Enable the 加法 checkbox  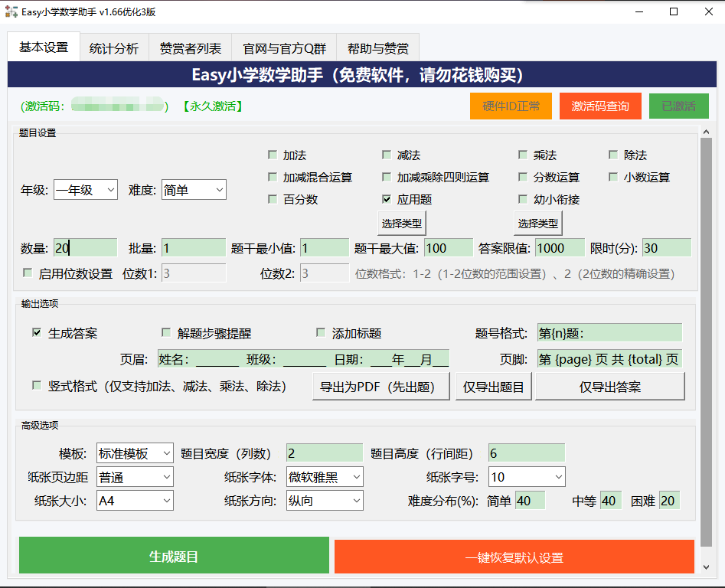273,155
